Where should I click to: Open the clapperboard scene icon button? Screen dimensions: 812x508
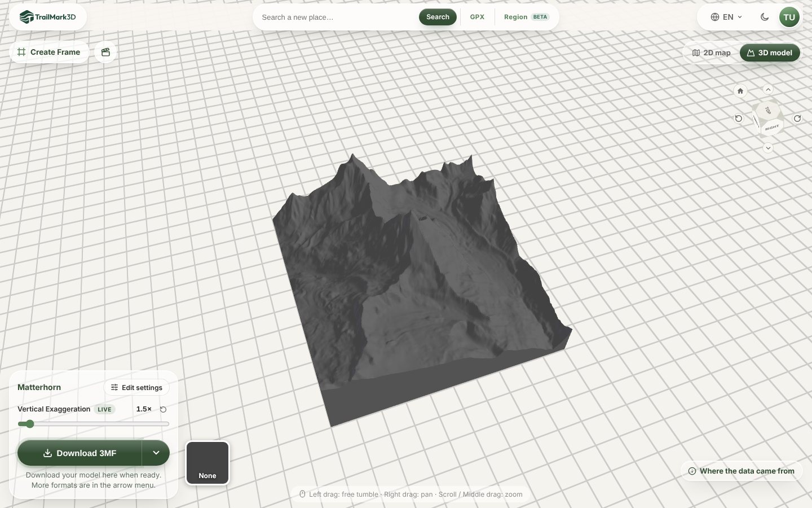pos(105,52)
